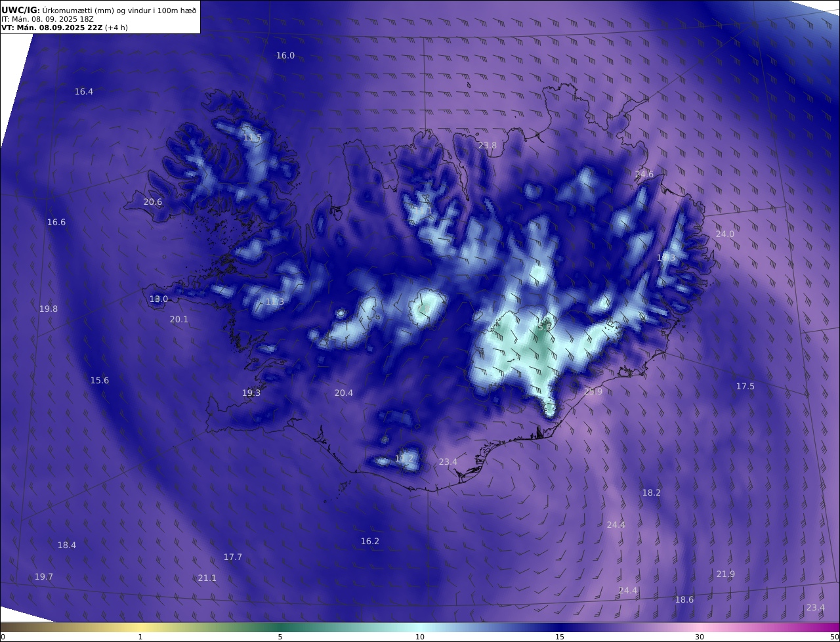Click the value label 13.0
The width and height of the screenshot is (840, 642).
click(x=159, y=299)
